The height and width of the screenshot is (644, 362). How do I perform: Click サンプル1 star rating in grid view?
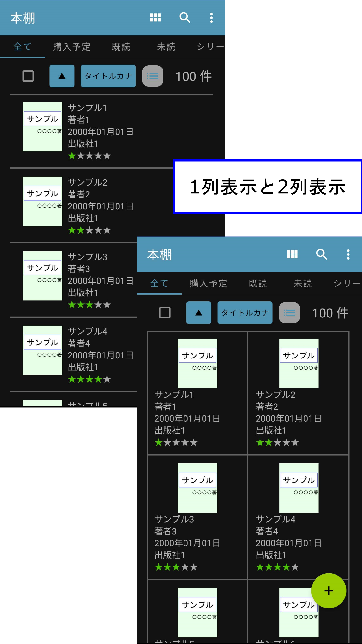176,442
